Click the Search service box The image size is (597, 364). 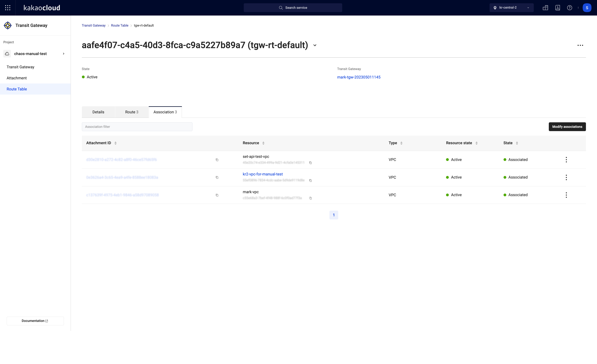(x=293, y=8)
